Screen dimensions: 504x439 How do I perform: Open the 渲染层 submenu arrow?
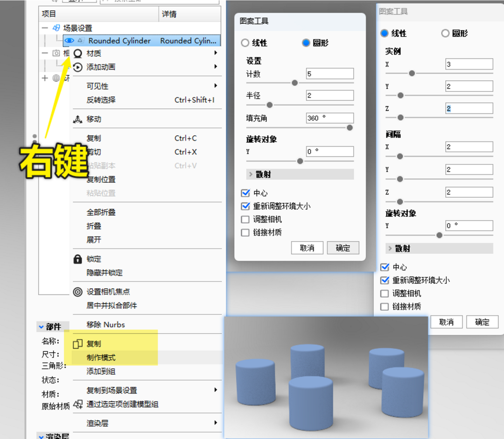[x=216, y=423]
